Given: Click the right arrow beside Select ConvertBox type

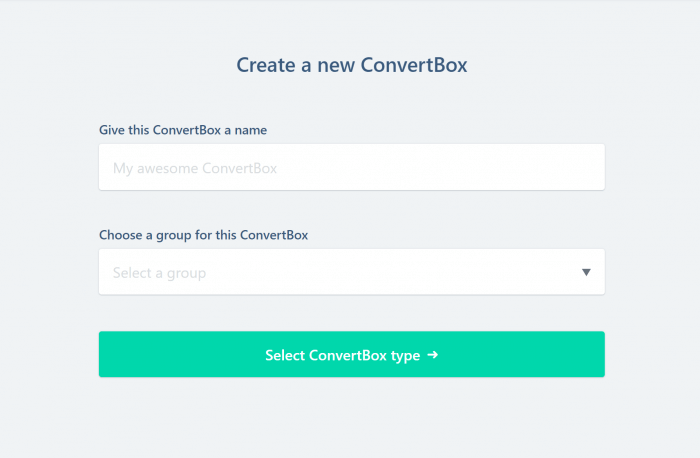Looking at the screenshot, I should pyautogui.click(x=433, y=355).
